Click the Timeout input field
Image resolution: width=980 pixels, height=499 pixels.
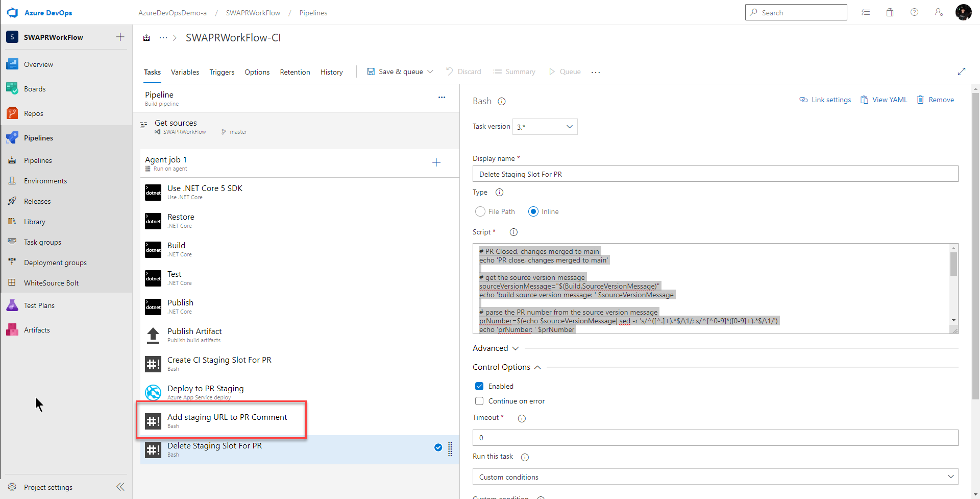pos(715,437)
